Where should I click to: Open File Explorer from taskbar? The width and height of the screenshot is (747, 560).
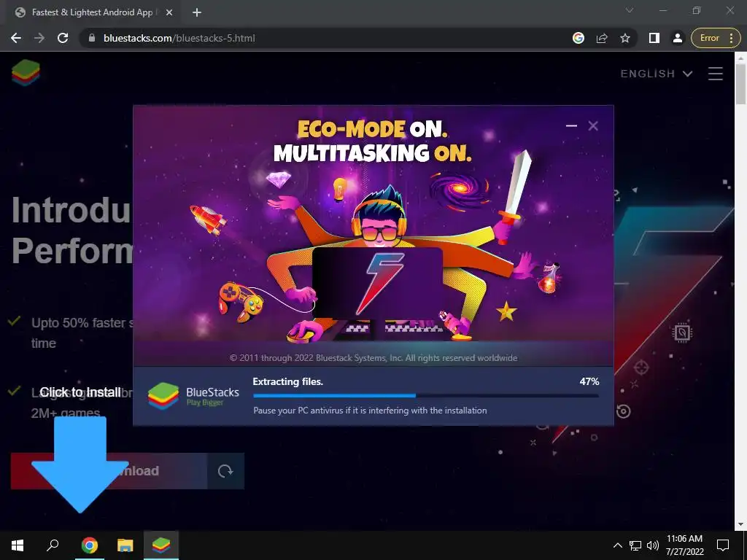coord(125,545)
